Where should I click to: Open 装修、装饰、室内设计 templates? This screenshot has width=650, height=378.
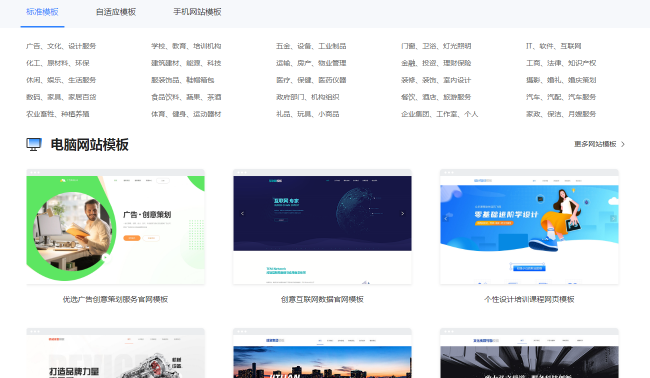436,80
